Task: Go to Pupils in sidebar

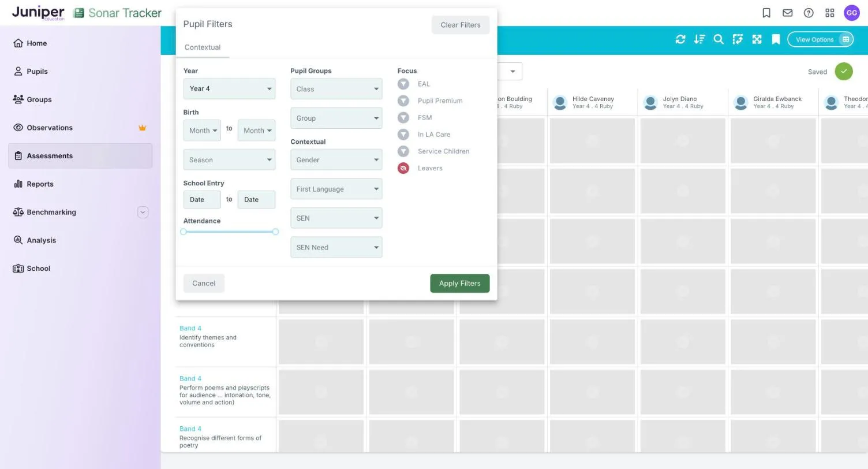Action: click(80, 72)
